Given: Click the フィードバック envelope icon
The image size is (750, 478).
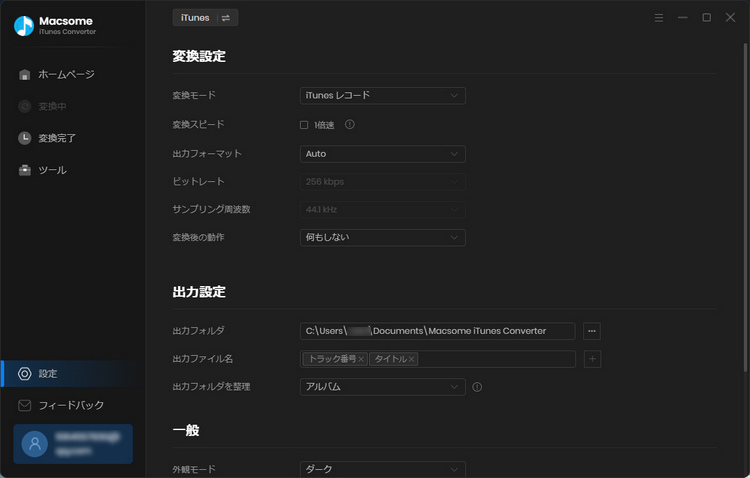Looking at the screenshot, I should pyautogui.click(x=24, y=405).
